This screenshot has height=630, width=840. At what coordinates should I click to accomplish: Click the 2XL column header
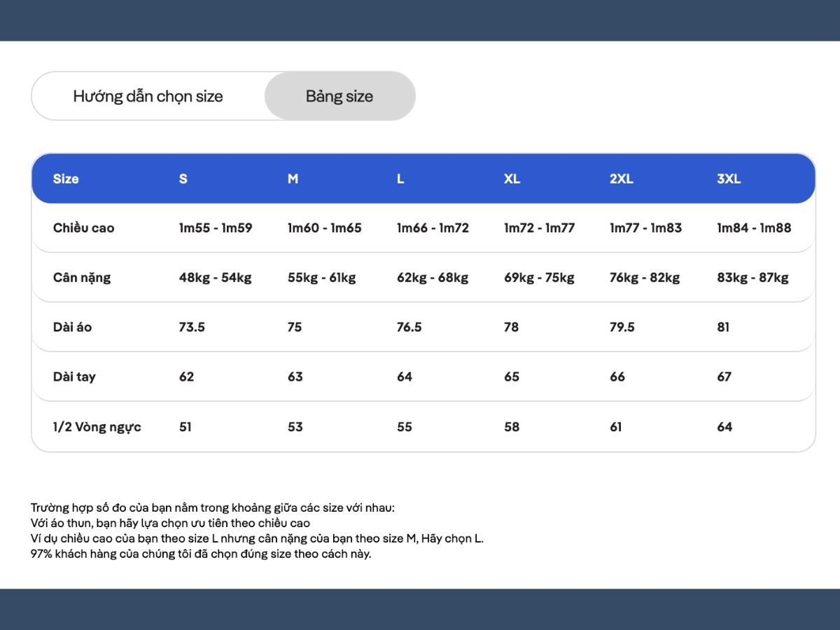(x=621, y=178)
